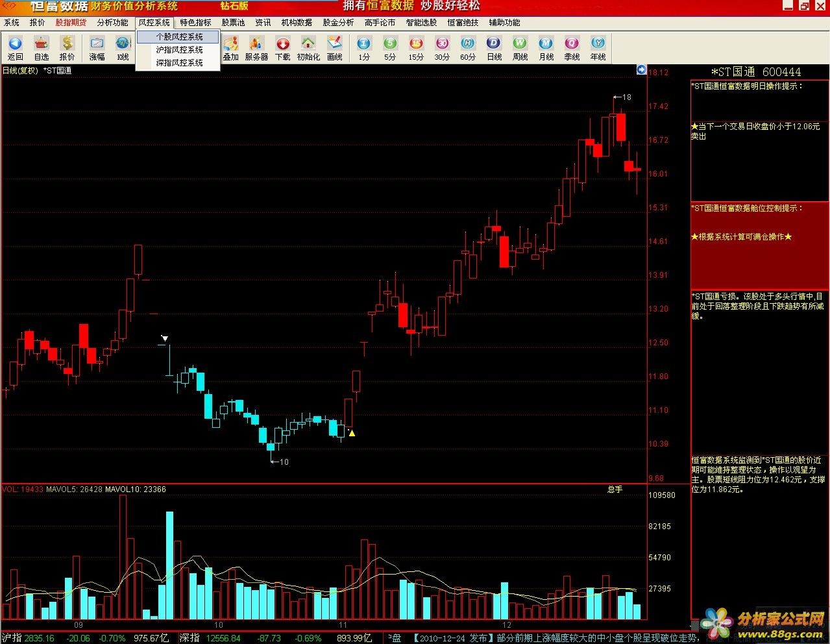The height and width of the screenshot is (644, 830).
Task: Open the 分析功能 menu
Action: click(113, 23)
